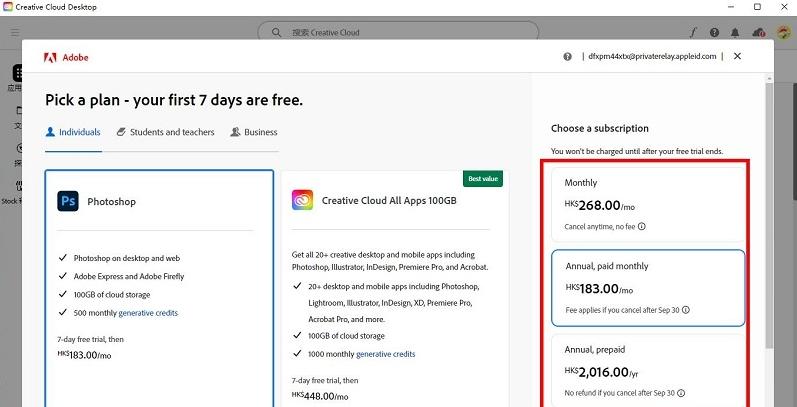Click the Adobe logo in dialog header
Viewport: 797px width, 407px height.
(x=66, y=57)
